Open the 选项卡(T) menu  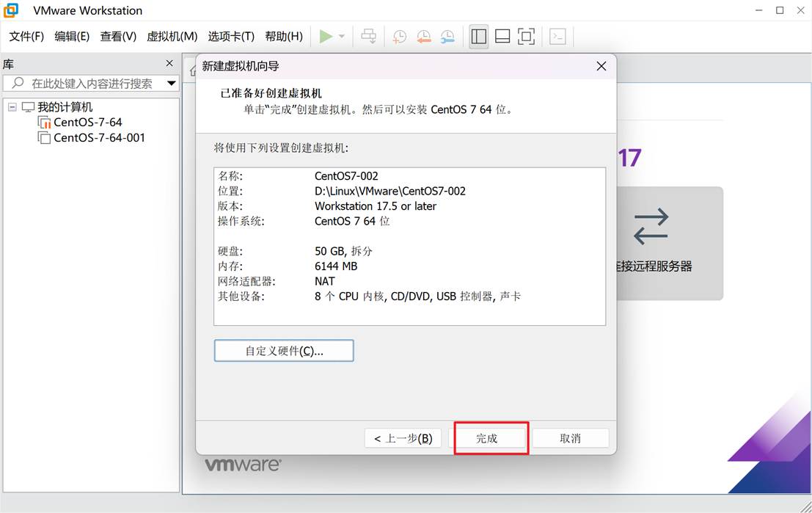231,36
